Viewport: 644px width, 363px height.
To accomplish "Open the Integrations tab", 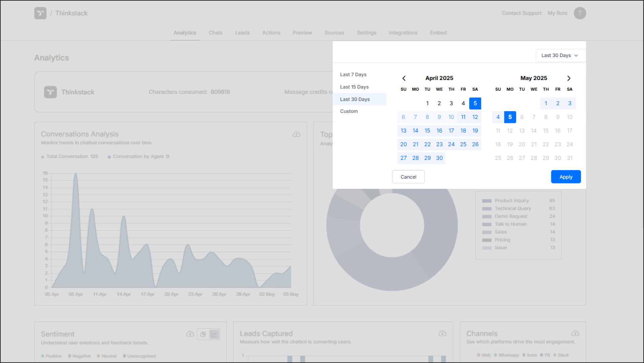I will [403, 33].
